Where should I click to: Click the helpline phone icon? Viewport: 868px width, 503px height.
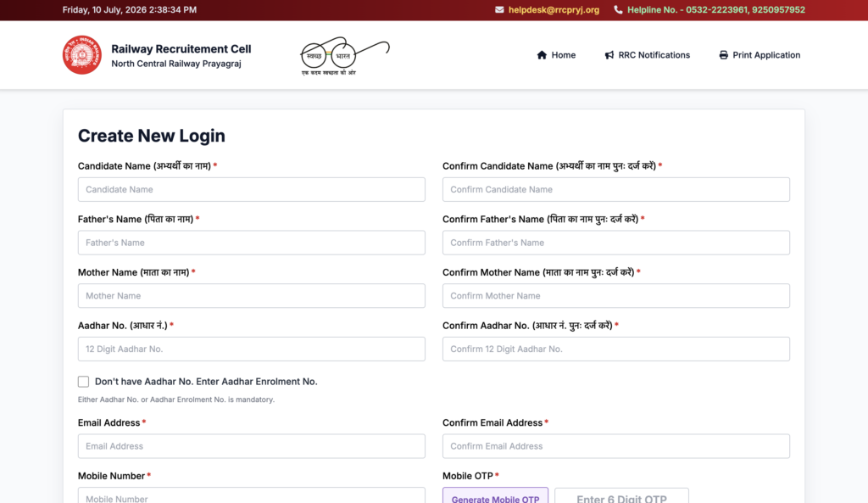click(618, 9)
